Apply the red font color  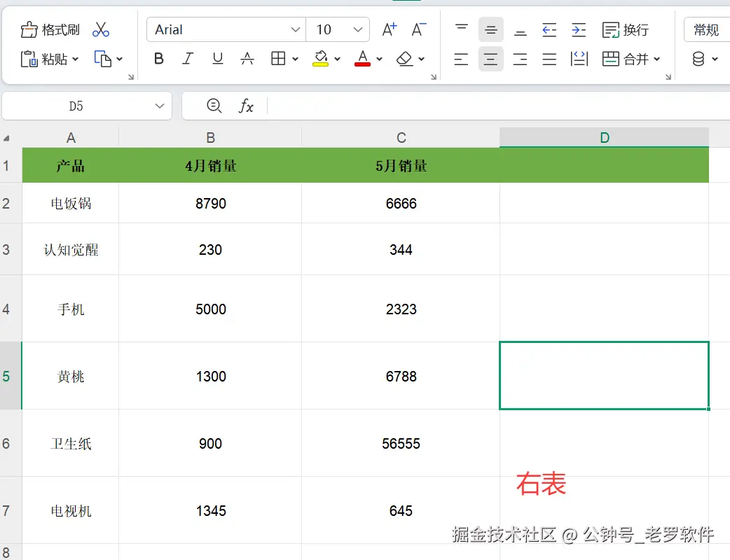pos(362,59)
